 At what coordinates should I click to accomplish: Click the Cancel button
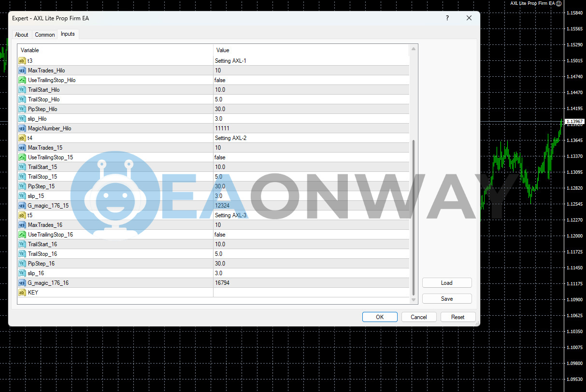(419, 317)
